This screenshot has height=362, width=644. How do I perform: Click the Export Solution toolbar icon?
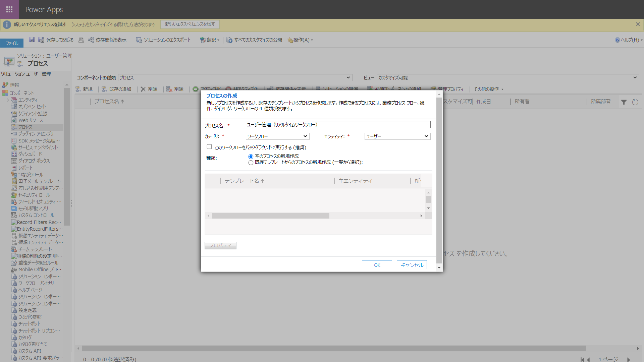139,40
